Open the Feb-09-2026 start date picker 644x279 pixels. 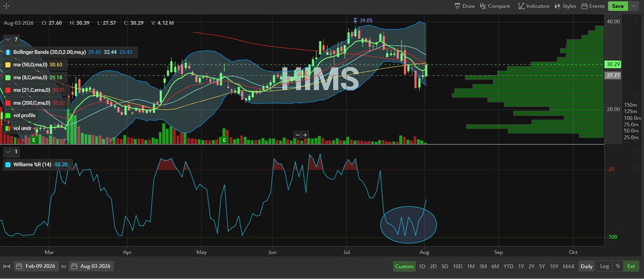coord(36,266)
